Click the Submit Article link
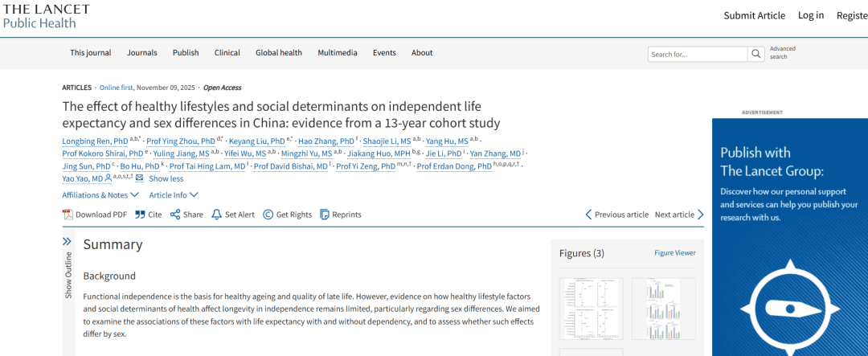Image resolution: width=868 pixels, height=356 pixels. tap(754, 15)
